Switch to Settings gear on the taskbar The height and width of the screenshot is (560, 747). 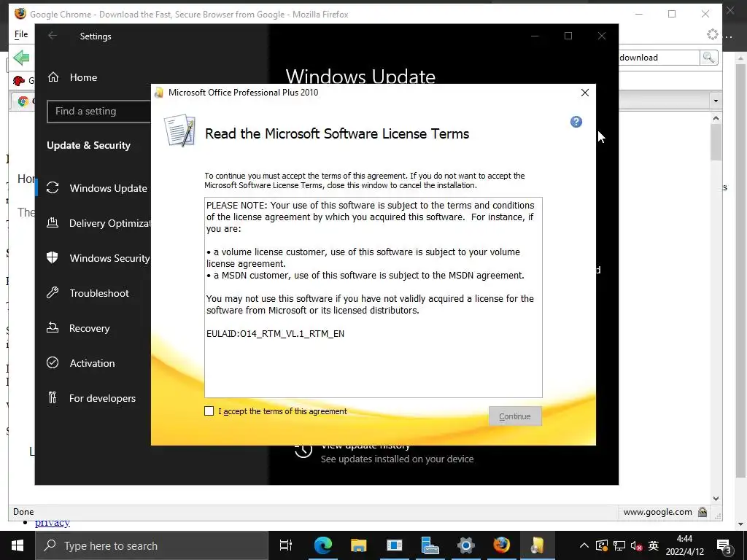point(465,545)
